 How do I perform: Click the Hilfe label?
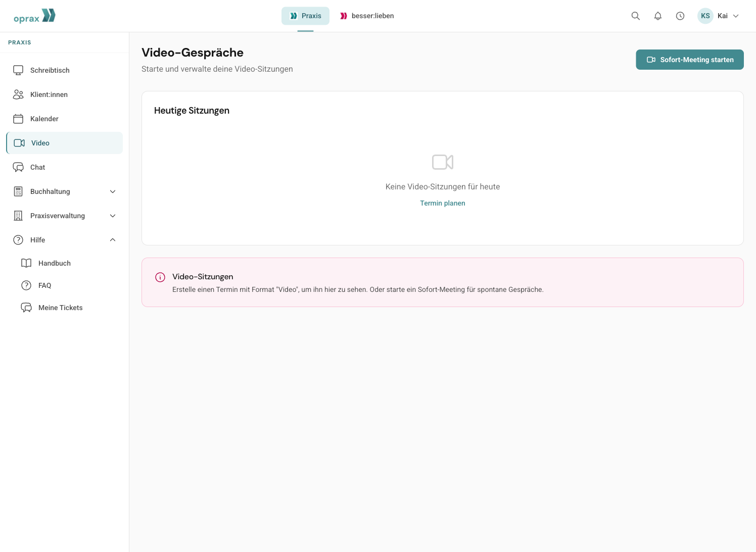[x=37, y=240]
